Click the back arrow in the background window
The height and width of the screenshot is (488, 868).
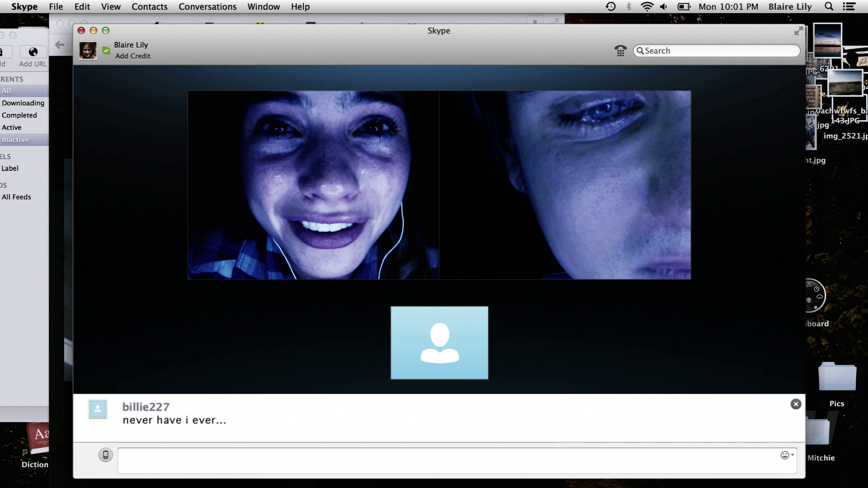[x=60, y=44]
